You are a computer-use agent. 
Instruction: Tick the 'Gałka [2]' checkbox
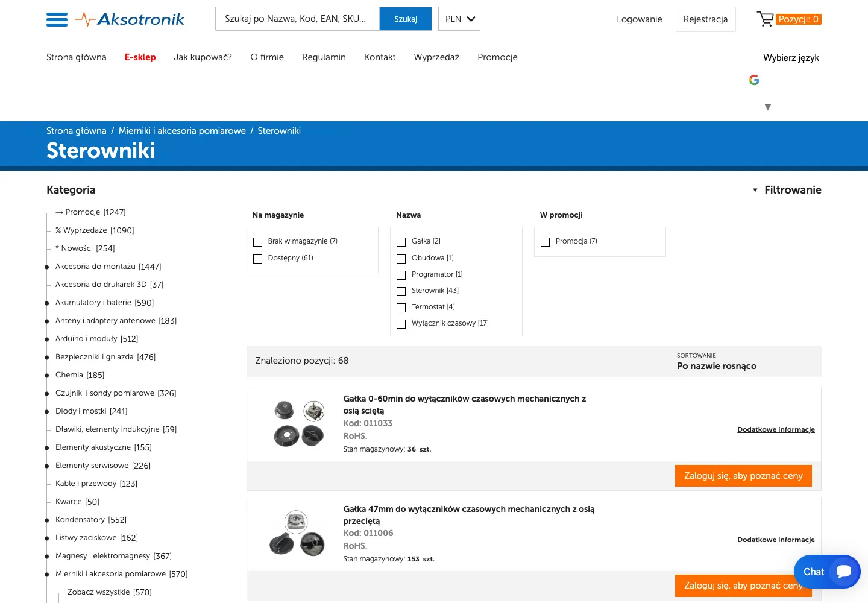[x=401, y=242]
